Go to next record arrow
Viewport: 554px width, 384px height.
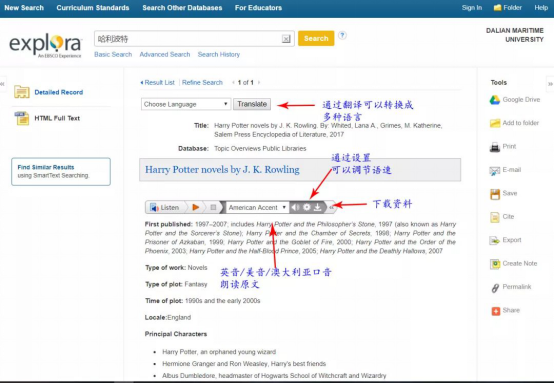pyautogui.click(x=259, y=83)
